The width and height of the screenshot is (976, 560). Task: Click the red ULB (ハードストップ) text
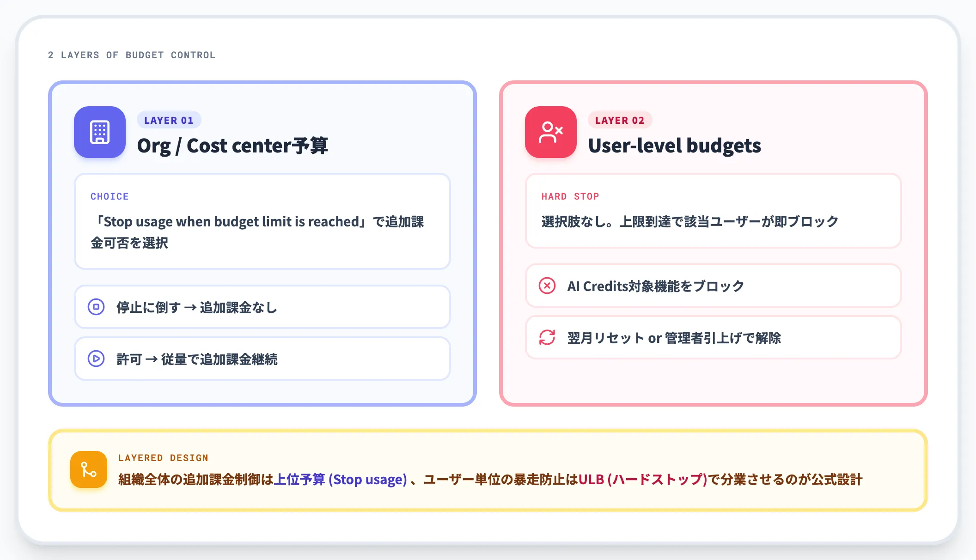(x=643, y=480)
